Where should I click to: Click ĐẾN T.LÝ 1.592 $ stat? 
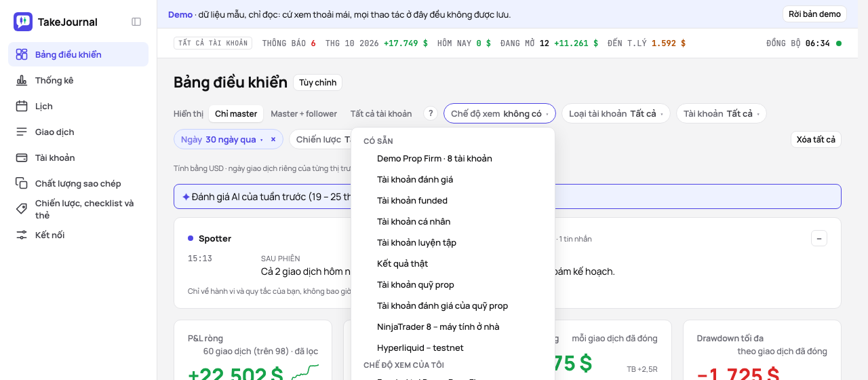pyautogui.click(x=647, y=43)
